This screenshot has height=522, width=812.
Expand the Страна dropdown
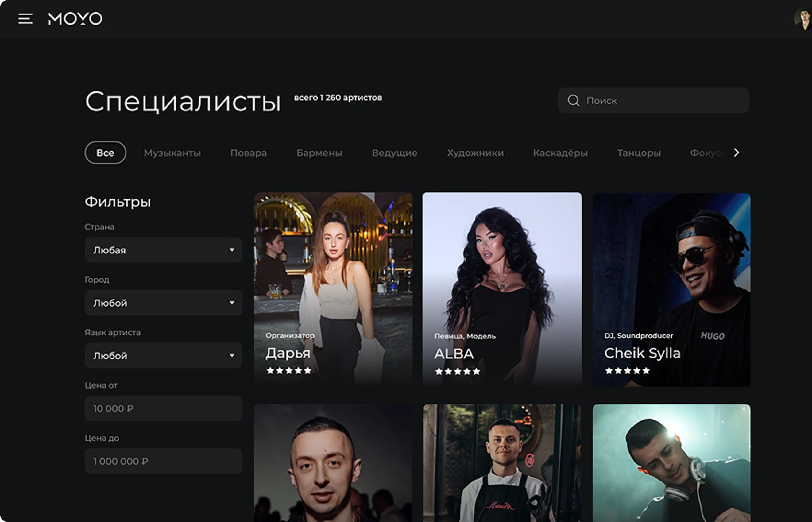coord(163,250)
